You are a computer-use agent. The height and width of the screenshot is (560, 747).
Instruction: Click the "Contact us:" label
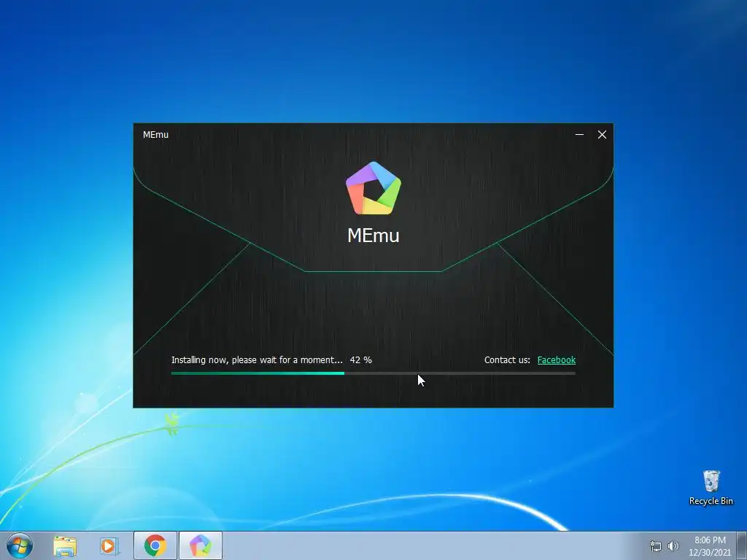tap(507, 360)
